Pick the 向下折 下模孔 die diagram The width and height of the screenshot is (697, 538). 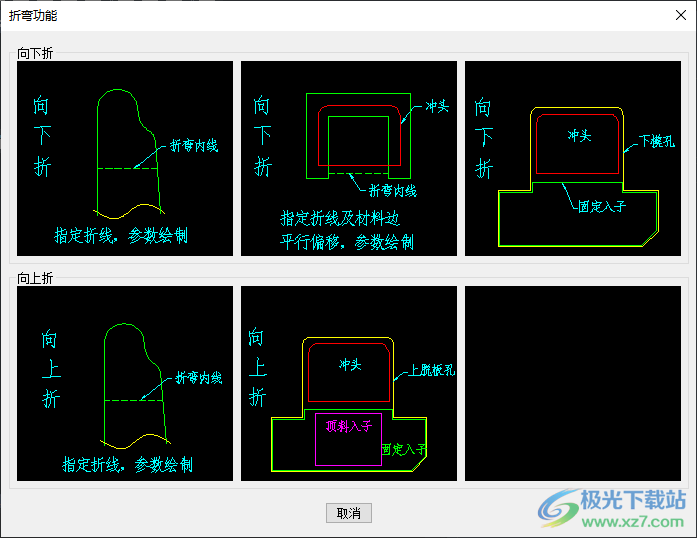tap(572, 158)
